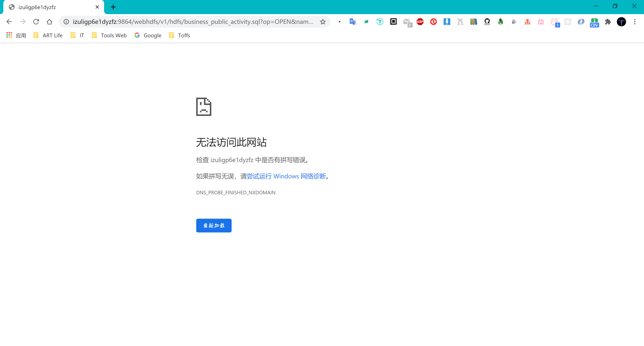Click the Windows 网络诊断 link
This screenshot has width=644, height=346.
[x=286, y=176]
